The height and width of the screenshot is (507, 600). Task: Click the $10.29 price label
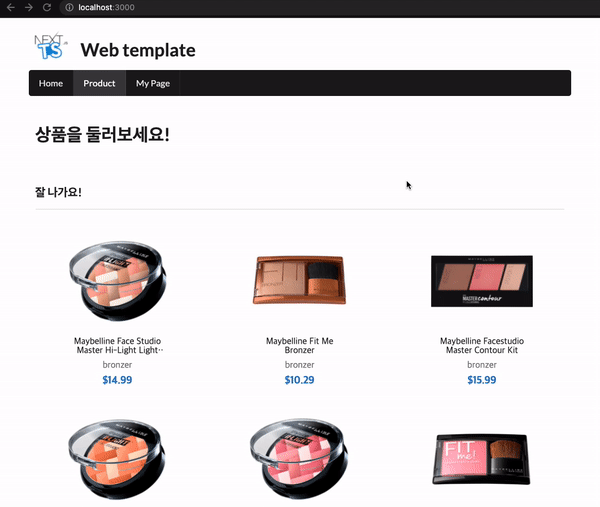coord(300,380)
